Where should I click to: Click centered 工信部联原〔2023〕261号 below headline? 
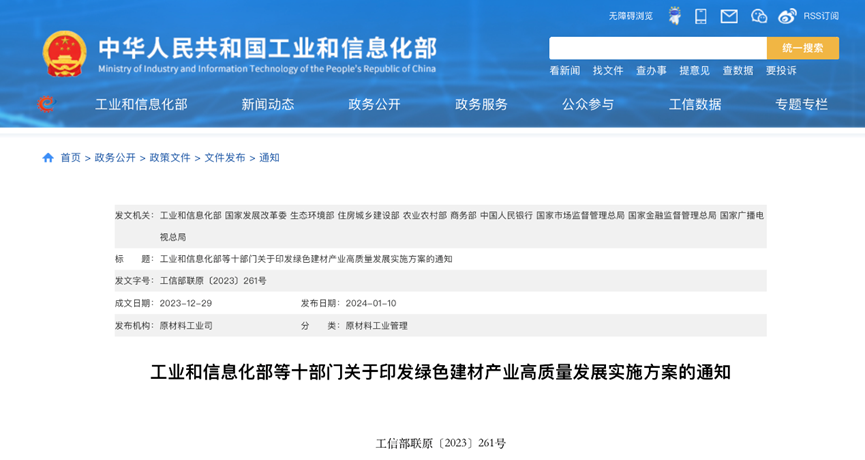click(440, 443)
